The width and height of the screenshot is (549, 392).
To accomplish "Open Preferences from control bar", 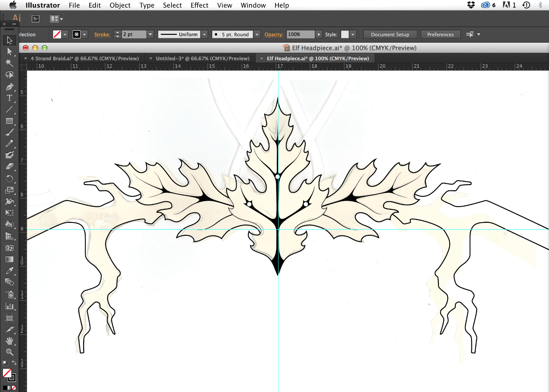I will tap(440, 34).
